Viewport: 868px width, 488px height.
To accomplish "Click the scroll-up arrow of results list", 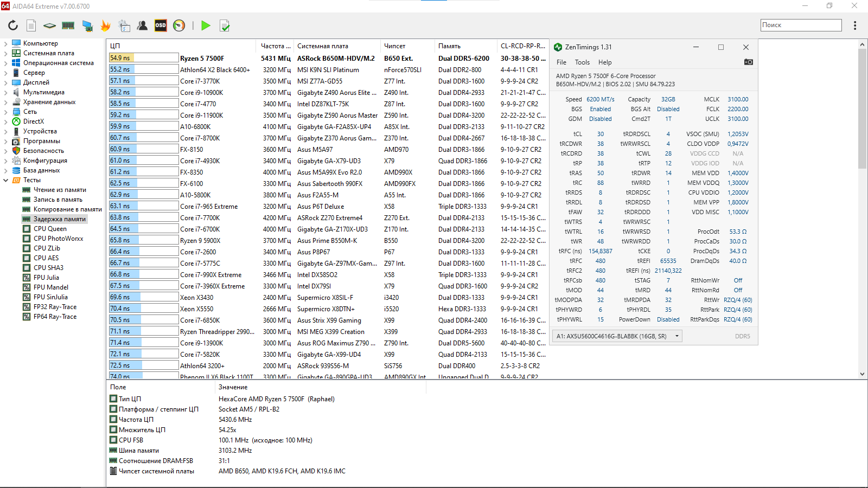I will coord(863,44).
